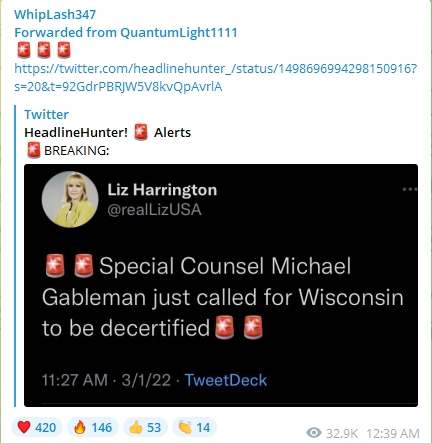Click the 32.9K view count
Viewport: 432px width, 443px height.
[x=342, y=433]
